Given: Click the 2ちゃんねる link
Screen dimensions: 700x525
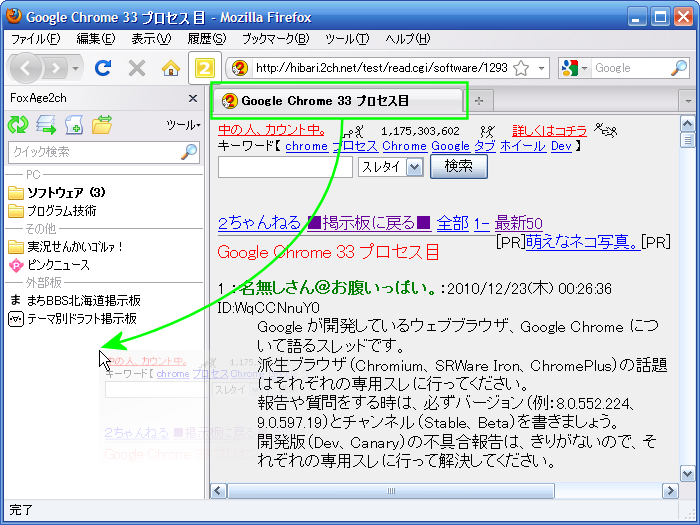Looking at the screenshot, I should (x=259, y=223).
